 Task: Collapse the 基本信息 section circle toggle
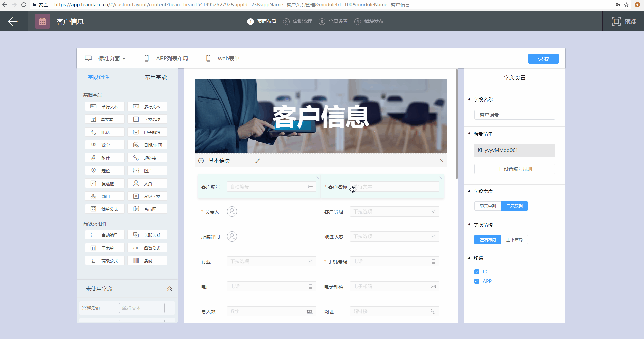point(201,161)
